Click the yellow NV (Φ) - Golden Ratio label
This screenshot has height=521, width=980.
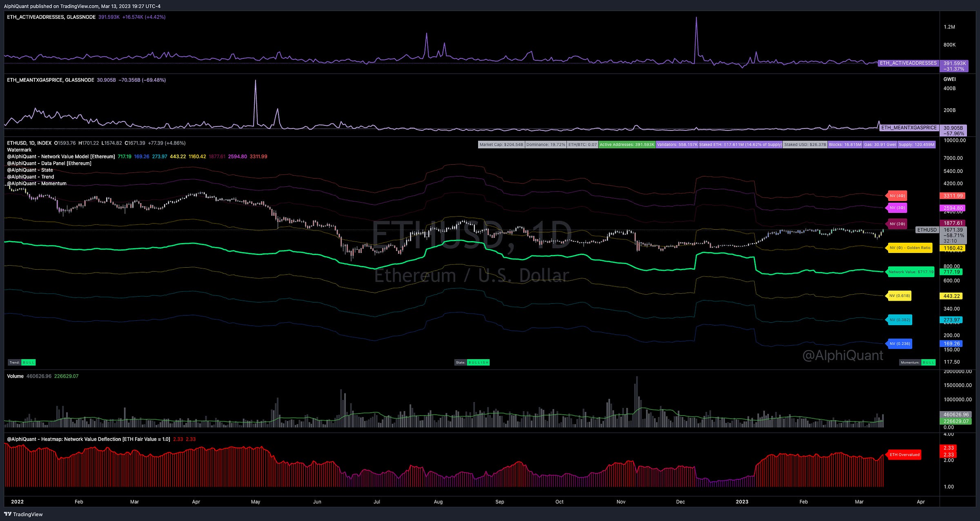point(910,248)
